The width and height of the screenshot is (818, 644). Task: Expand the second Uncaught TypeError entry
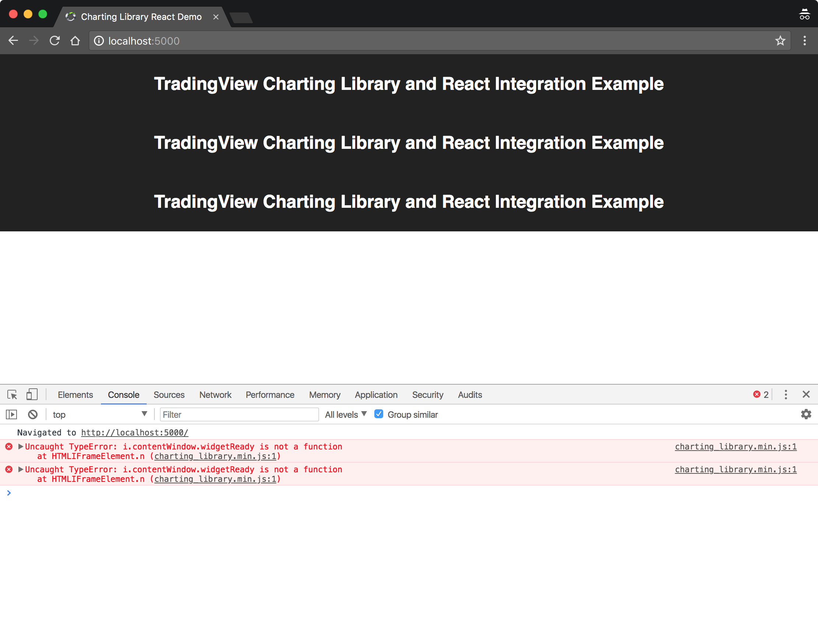click(21, 469)
